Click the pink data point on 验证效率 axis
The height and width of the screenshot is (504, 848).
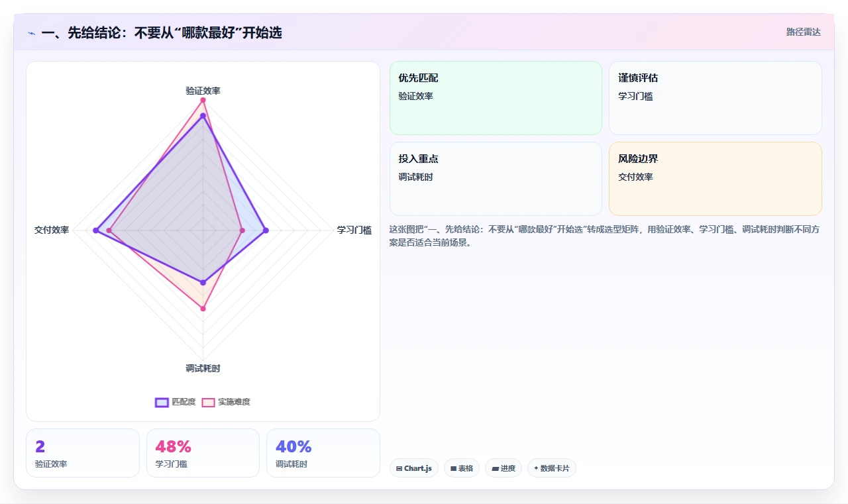point(203,100)
